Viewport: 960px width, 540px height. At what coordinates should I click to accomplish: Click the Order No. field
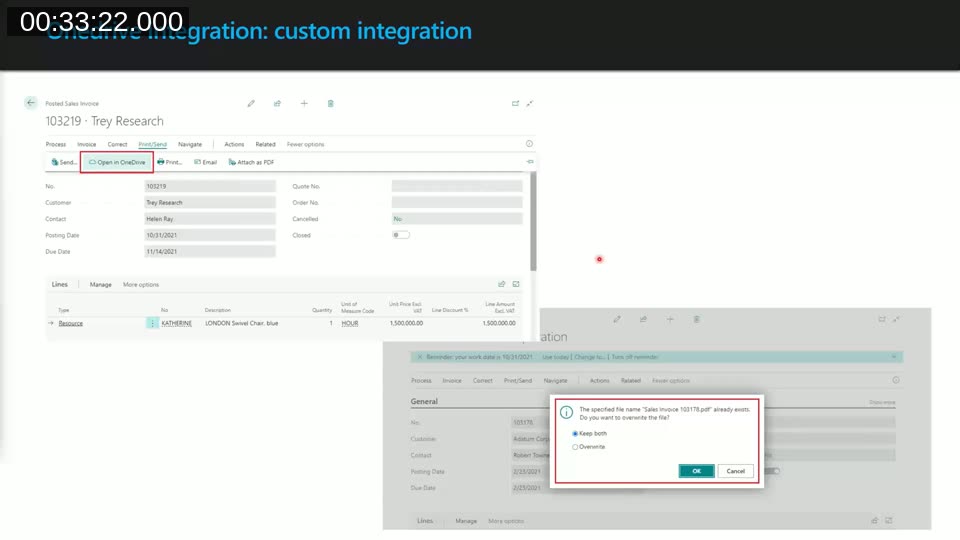point(457,203)
